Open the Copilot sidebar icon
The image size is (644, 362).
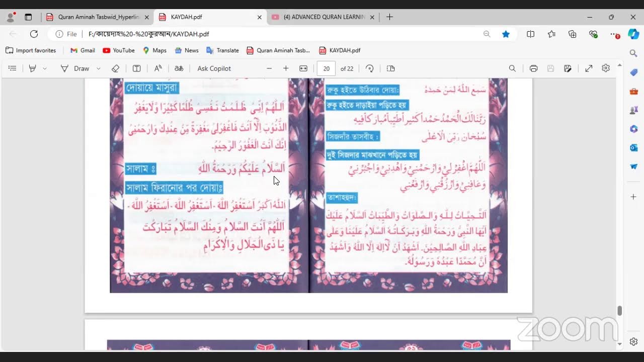[634, 34]
